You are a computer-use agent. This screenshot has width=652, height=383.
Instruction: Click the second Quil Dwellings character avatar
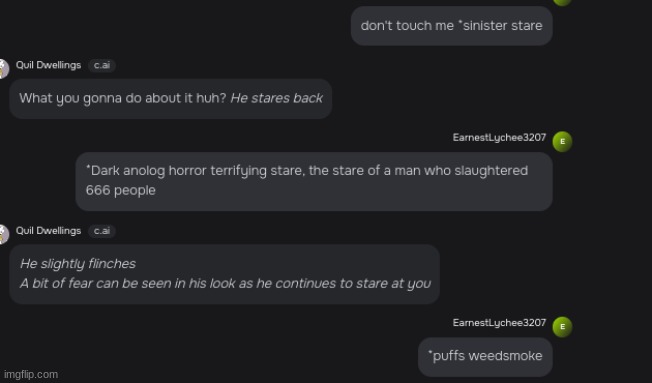point(4,234)
